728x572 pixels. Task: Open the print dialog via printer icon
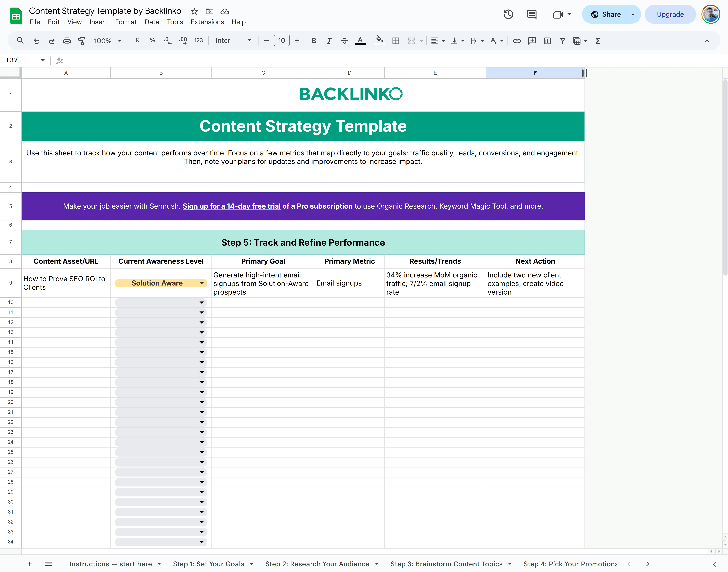coord(67,41)
